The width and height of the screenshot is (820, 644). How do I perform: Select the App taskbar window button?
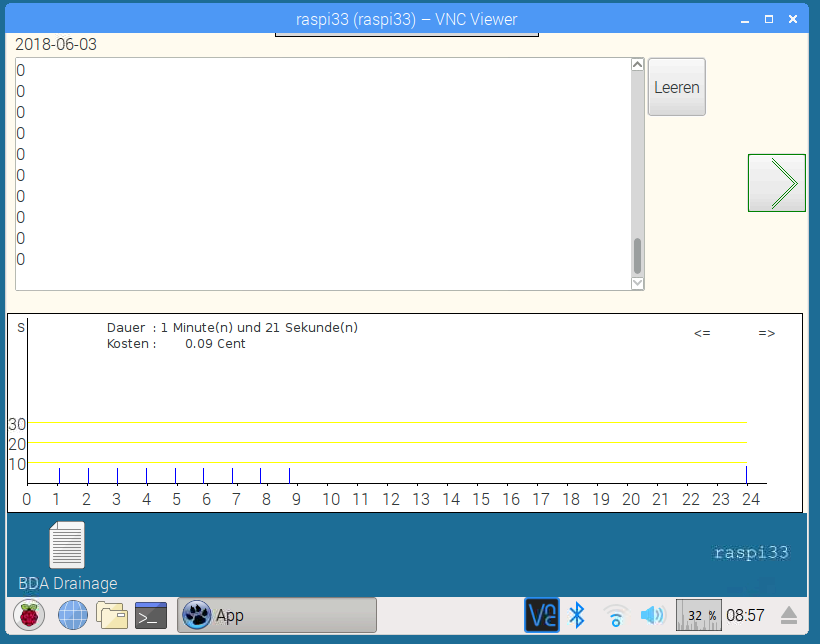point(277,615)
